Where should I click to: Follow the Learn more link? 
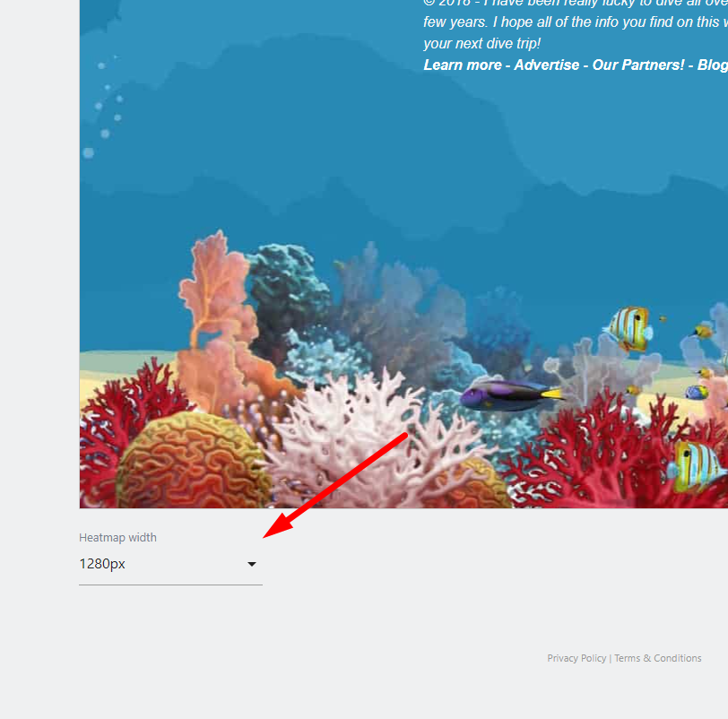pyautogui.click(x=462, y=65)
